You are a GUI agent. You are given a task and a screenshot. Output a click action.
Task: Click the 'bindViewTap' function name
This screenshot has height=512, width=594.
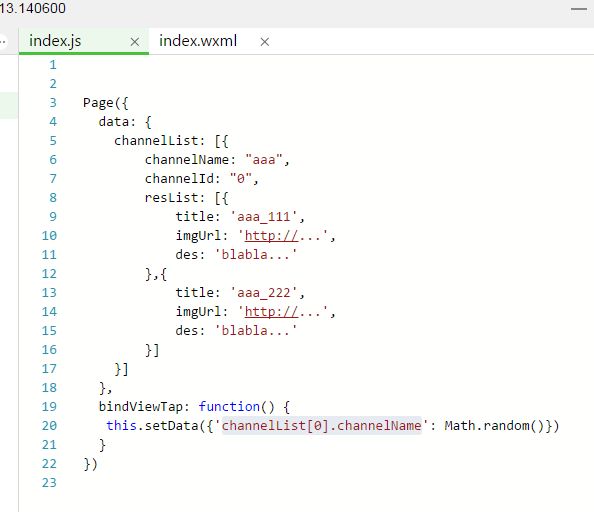(x=141, y=407)
